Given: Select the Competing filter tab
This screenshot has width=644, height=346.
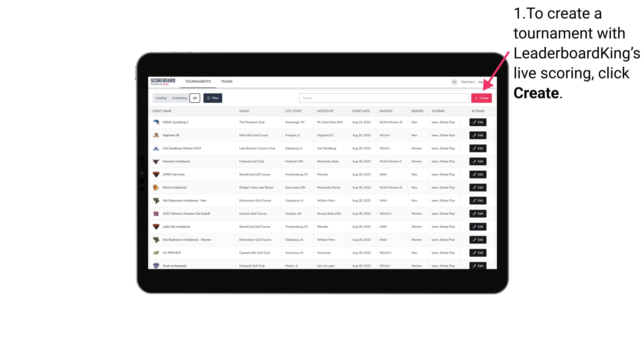Looking at the screenshot, I should 179,98.
